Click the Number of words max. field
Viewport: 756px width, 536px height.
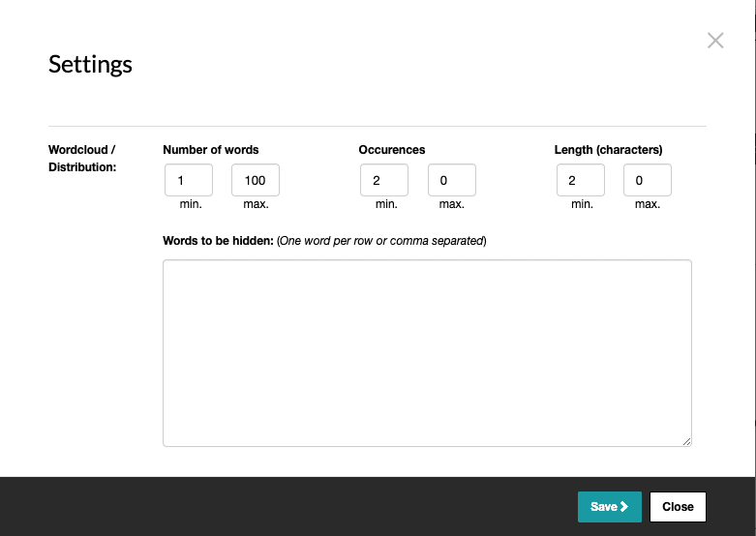coord(256,180)
